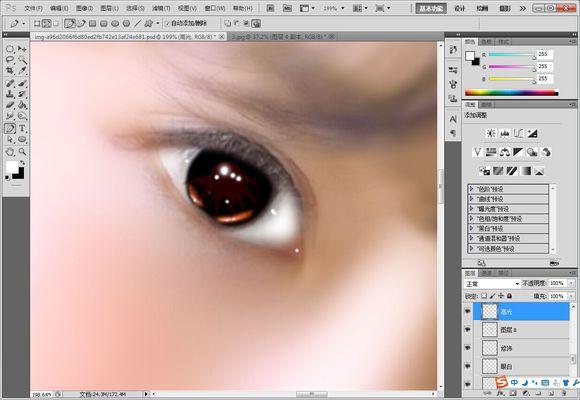
Task: Add a Threshold adjustment
Action: (x=512, y=171)
